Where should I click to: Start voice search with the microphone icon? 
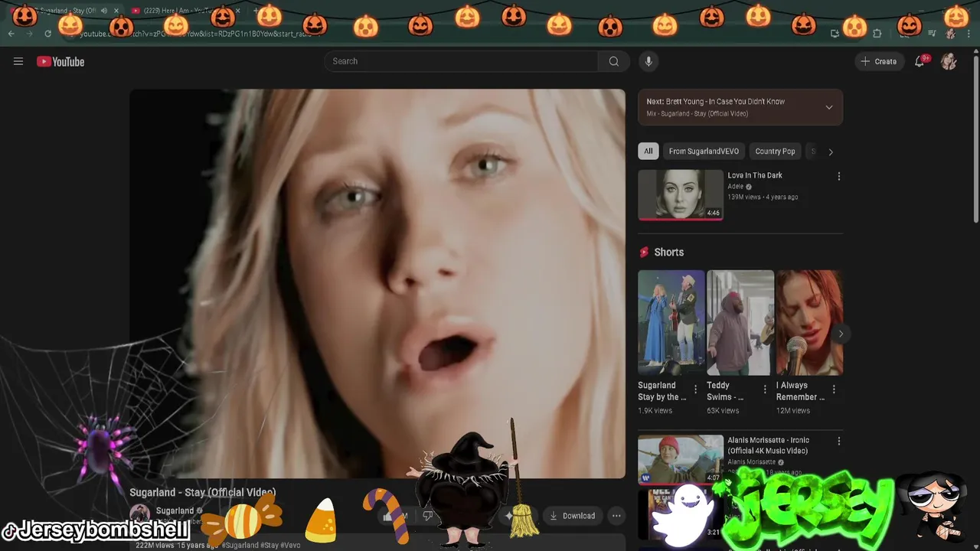[648, 61]
